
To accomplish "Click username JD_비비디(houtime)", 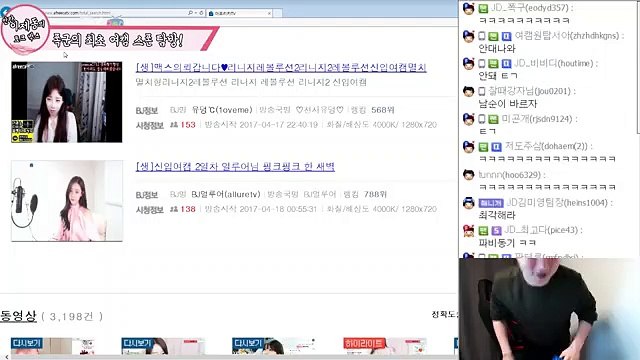I will pos(553,63).
